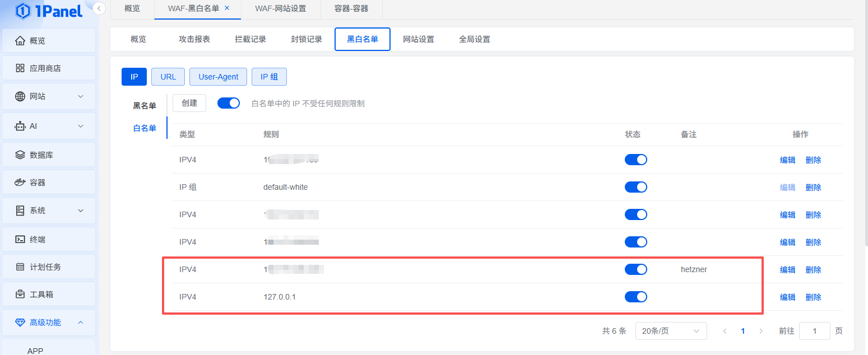Open 封锁记录 WAF tab

307,39
